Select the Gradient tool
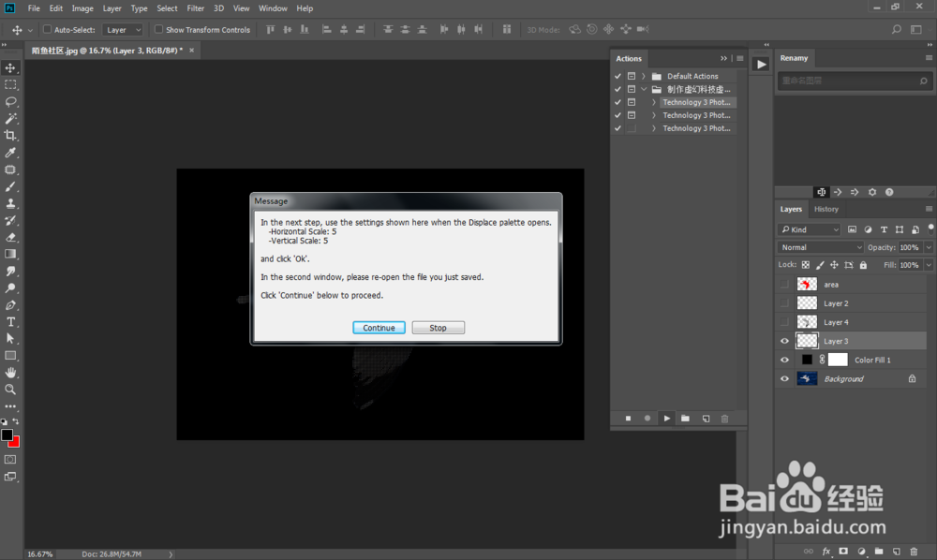Viewport: 937px width, 560px height. click(10, 255)
